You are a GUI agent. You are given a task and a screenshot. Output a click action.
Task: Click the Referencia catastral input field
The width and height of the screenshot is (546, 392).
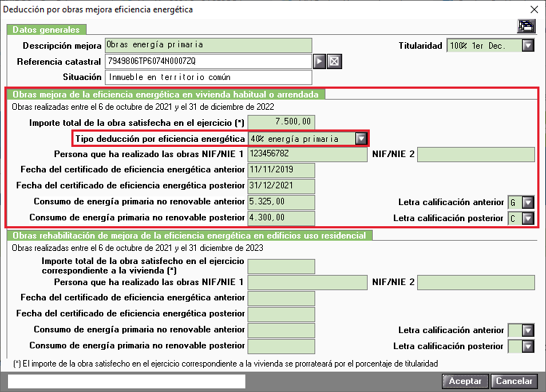click(x=208, y=62)
